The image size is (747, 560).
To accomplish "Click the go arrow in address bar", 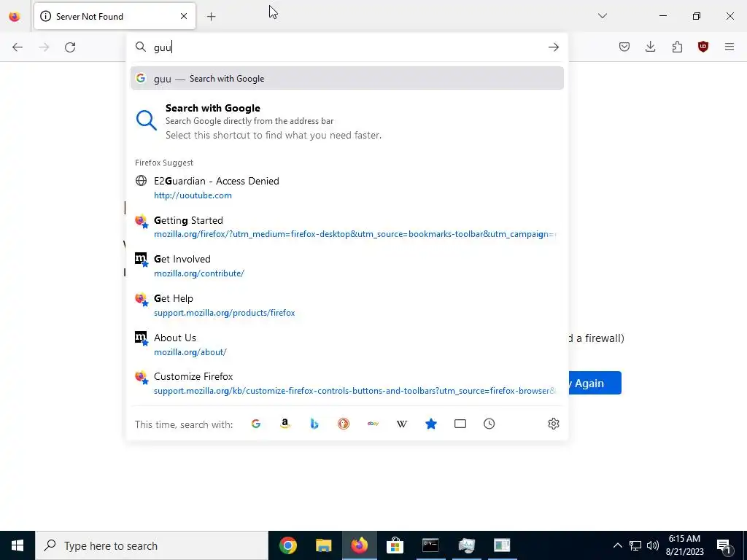I will click(x=553, y=47).
